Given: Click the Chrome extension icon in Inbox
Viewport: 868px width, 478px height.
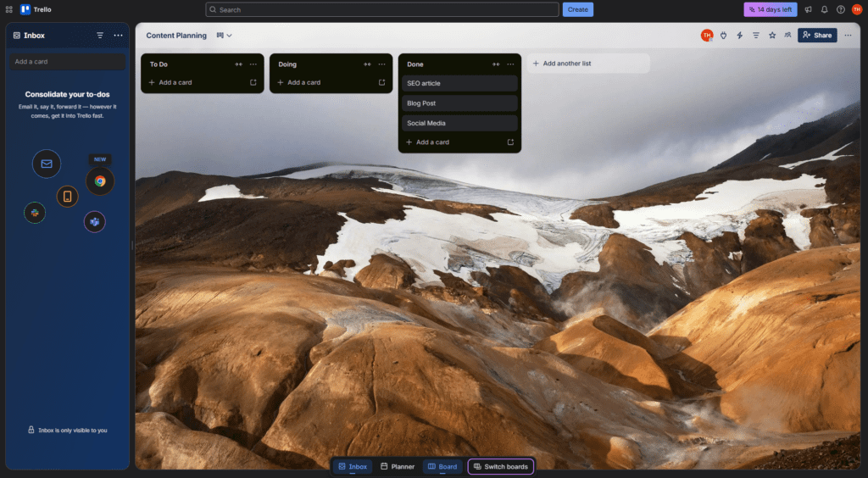Looking at the screenshot, I should click(100, 181).
